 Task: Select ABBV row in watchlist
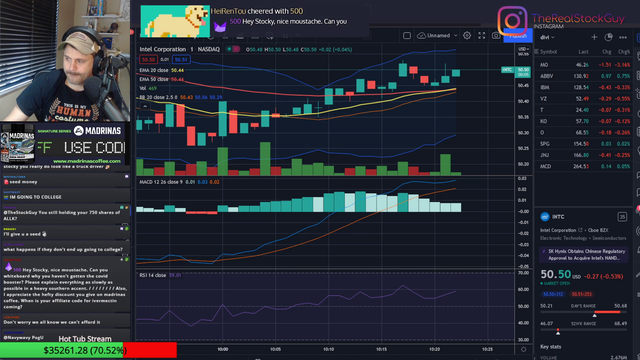(x=585, y=76)
